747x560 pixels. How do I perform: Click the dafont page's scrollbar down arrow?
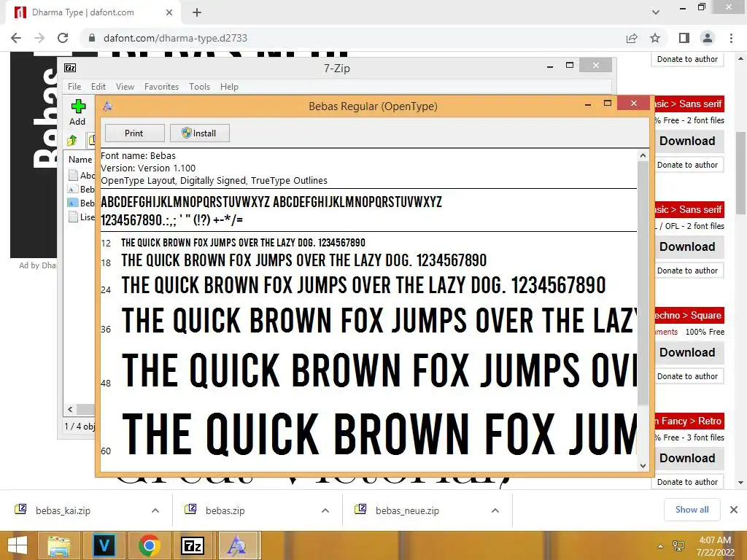click(740, 483)
